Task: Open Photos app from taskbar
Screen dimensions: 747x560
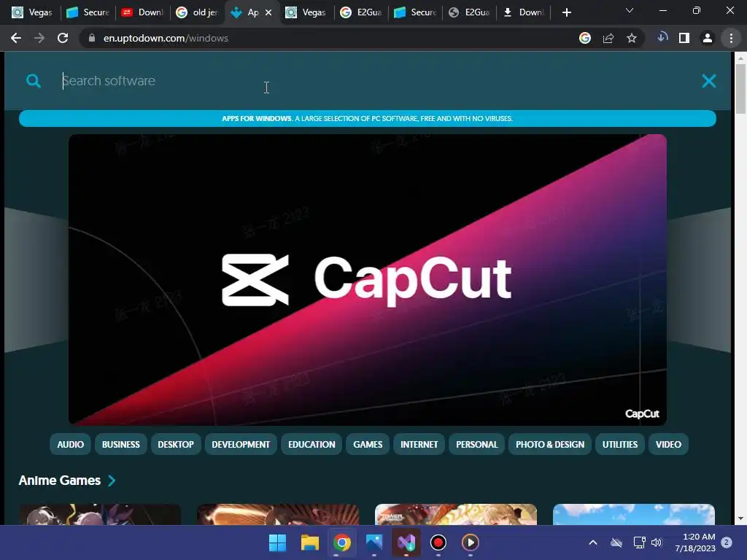Action: coord(374,542)
